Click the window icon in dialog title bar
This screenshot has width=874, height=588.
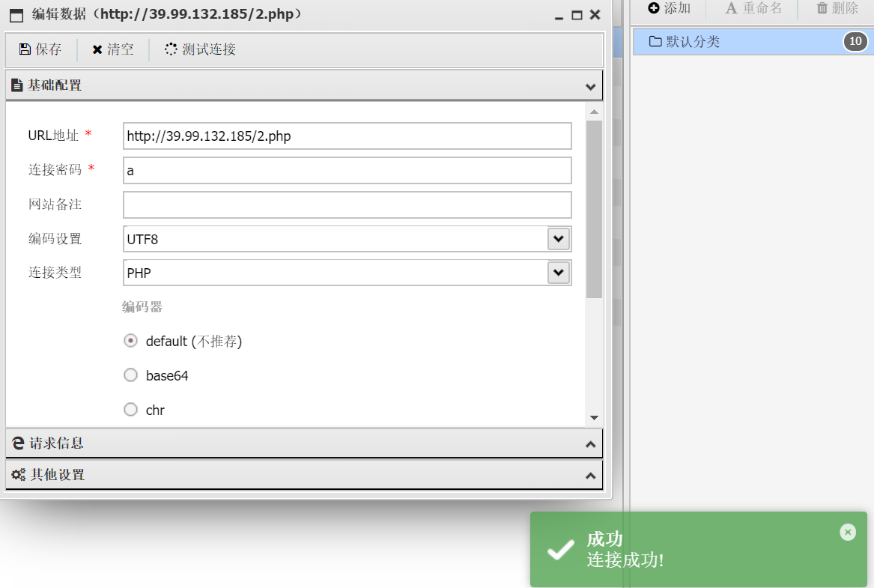16,15
